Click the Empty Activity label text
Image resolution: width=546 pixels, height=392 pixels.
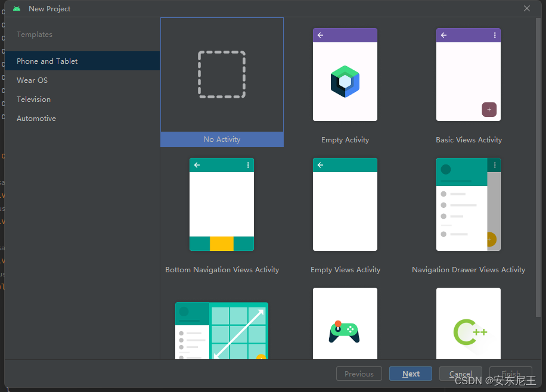click(345, 140)
